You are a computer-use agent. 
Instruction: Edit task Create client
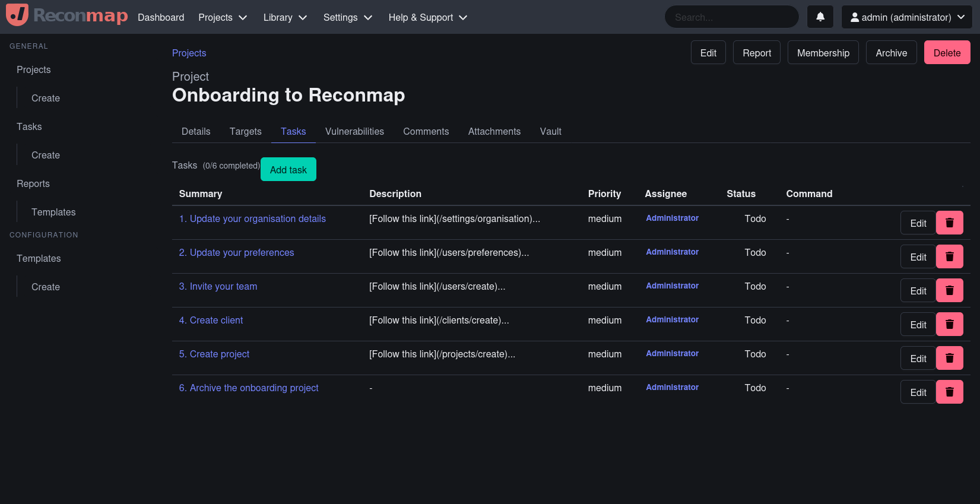click(x=918, y=324)
